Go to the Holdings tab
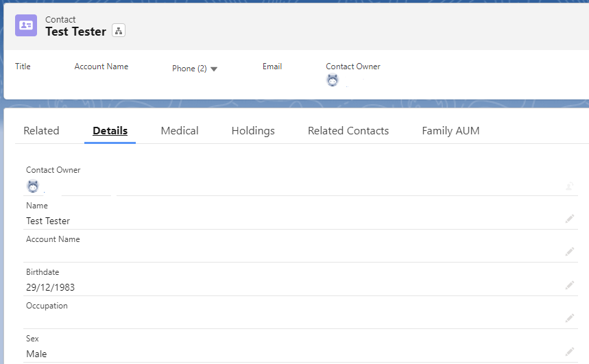The image size is (589, 364). click(x=253, y=131)
